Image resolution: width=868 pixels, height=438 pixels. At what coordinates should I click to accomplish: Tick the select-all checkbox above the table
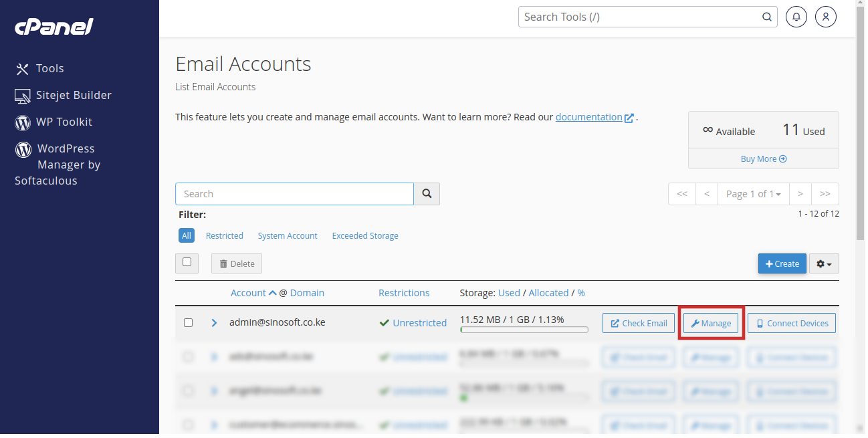187,262
